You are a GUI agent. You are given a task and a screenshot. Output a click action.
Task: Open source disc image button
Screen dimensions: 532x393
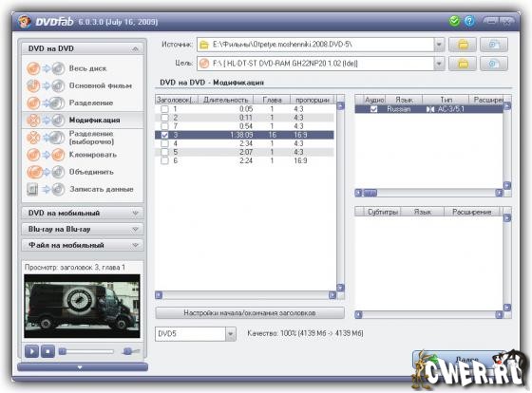pos(494,45)
